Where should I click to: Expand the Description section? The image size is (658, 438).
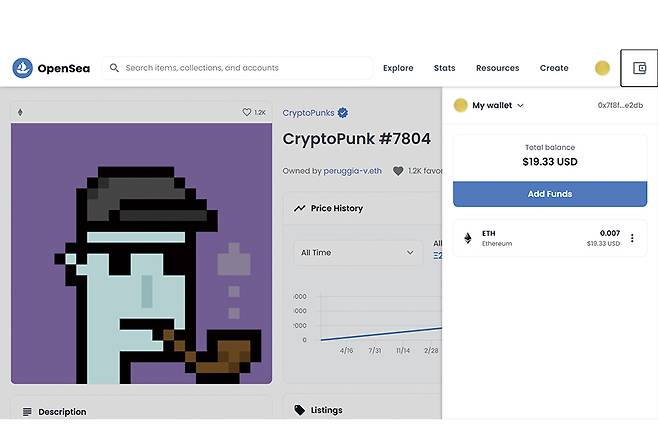pos(141,412)
